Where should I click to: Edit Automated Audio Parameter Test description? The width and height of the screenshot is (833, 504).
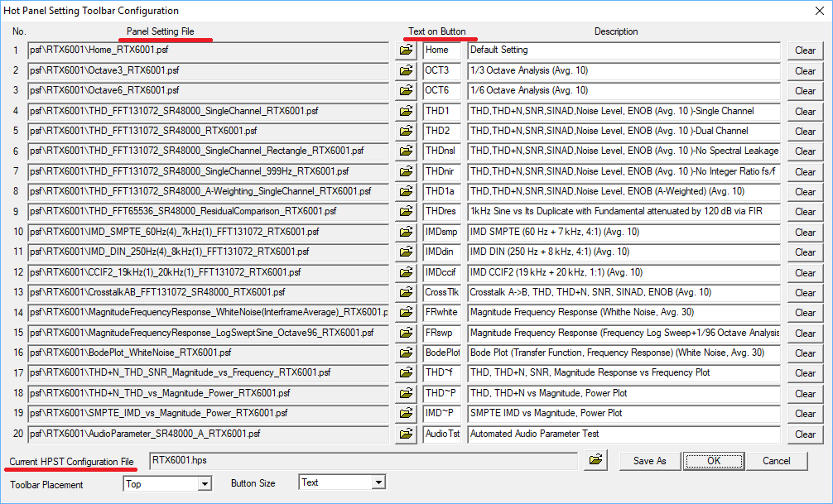624,434
